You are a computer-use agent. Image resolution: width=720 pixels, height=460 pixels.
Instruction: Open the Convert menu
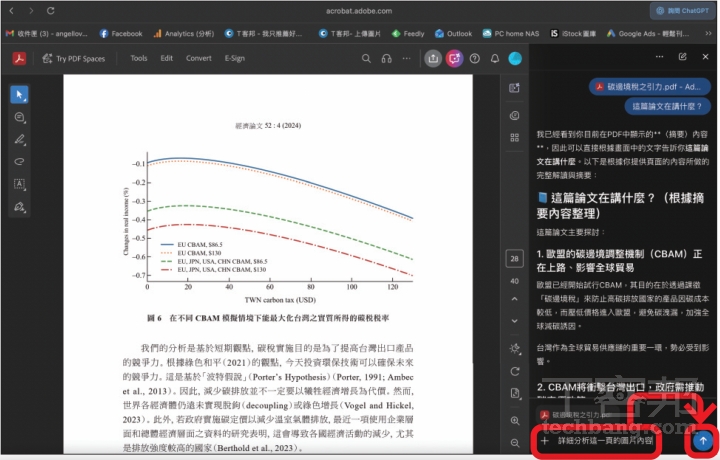coord(199,58)
